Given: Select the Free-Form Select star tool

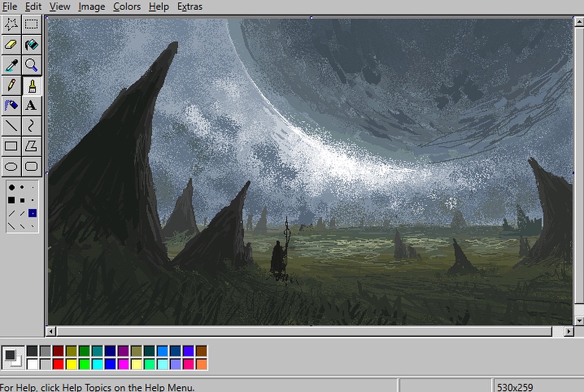Looking at the screenshot, I should pos(11,24).
